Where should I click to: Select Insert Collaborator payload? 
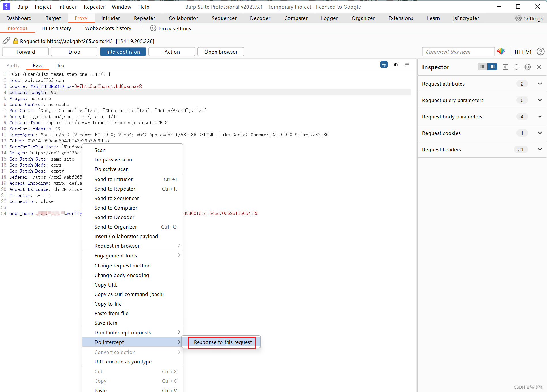[x=133, y=236]
